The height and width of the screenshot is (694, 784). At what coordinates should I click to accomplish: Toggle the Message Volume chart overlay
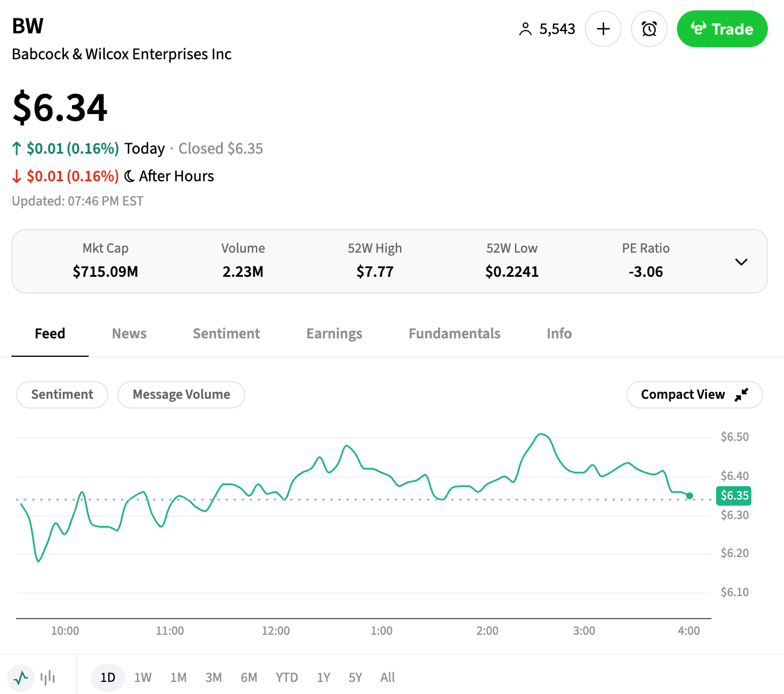coord(181,395)
